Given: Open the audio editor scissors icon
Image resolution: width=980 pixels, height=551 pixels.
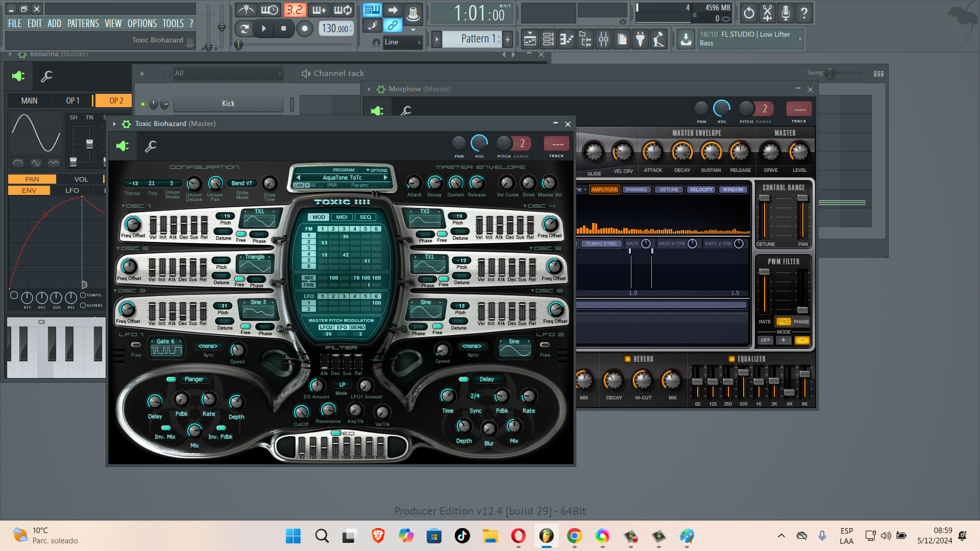Looking at the screenshot, I should pyautogui.click(x=767, y=13).
